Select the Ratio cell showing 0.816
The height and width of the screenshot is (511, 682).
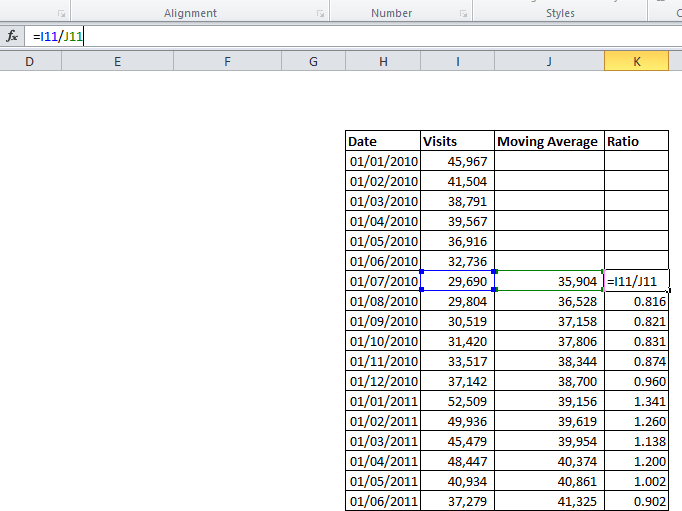click(x=636, y=301)
